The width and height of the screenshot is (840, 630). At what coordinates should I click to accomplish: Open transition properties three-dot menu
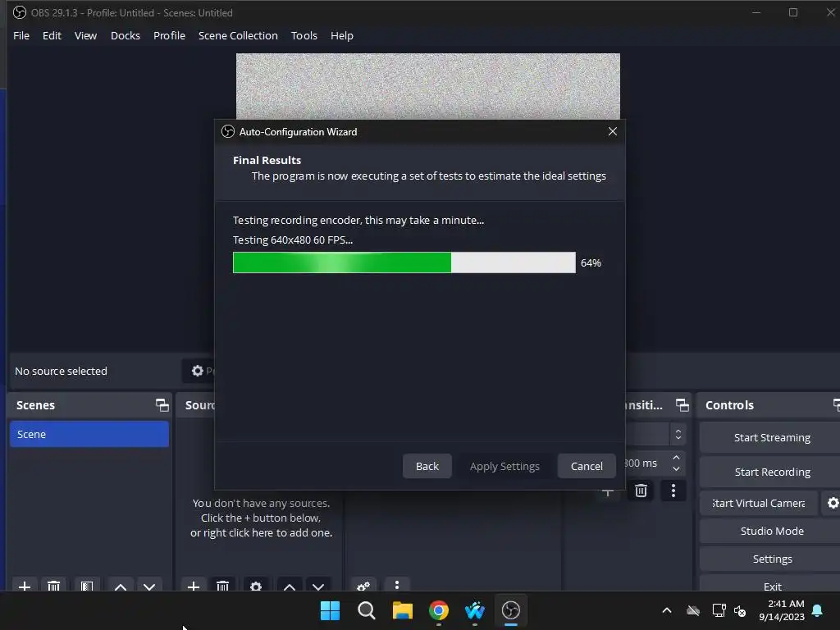pyautogui.click(x=673, y=491)
